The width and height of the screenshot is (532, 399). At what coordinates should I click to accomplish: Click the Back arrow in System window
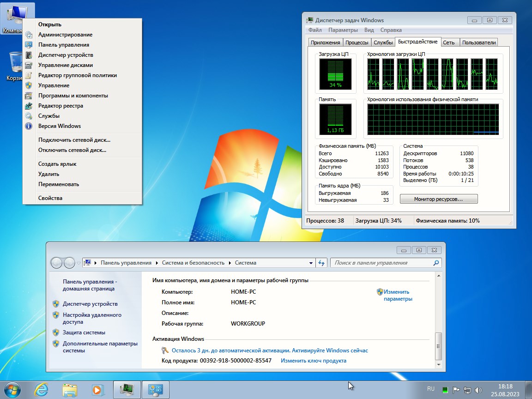pyautogui.click(x=56, y=263)
